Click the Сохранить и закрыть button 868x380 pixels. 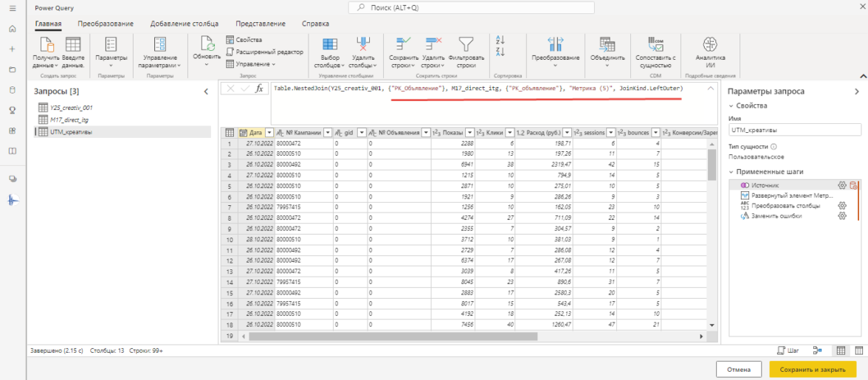(813, 369)
